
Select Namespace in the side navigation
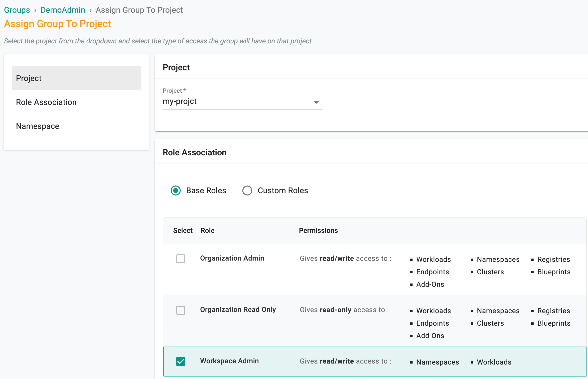pyautogui.click(x=76, y=126)
